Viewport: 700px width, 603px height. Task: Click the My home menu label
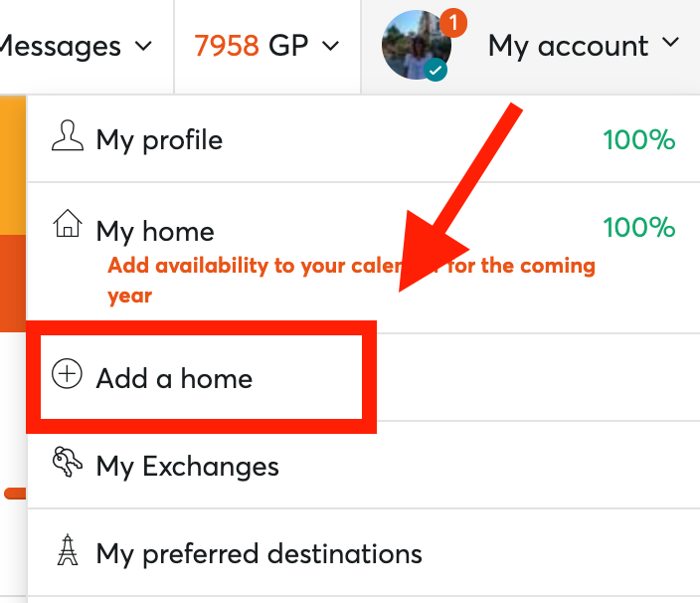pos(155,232)
